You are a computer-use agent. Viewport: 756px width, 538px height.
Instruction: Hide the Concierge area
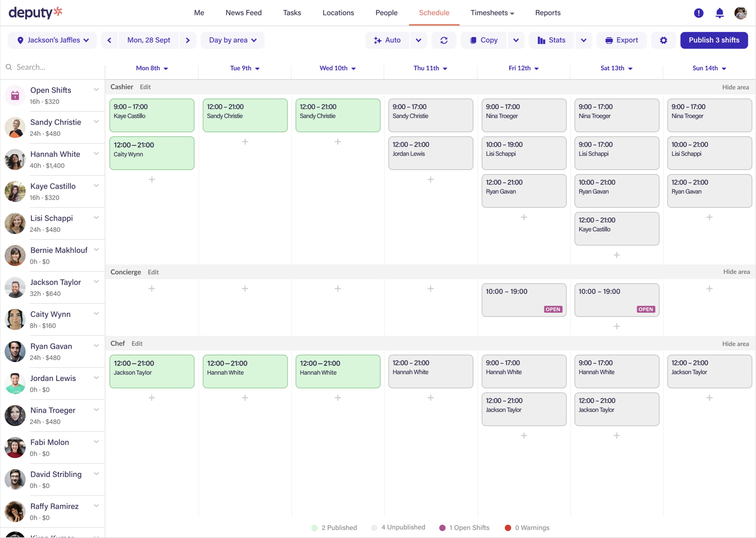pos(736,272)
